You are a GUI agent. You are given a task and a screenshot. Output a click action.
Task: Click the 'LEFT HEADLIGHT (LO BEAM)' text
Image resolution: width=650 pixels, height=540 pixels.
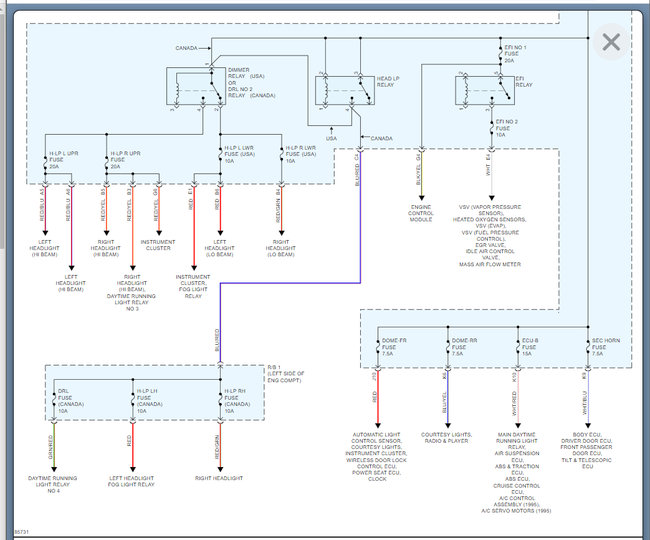click(219, 248)
